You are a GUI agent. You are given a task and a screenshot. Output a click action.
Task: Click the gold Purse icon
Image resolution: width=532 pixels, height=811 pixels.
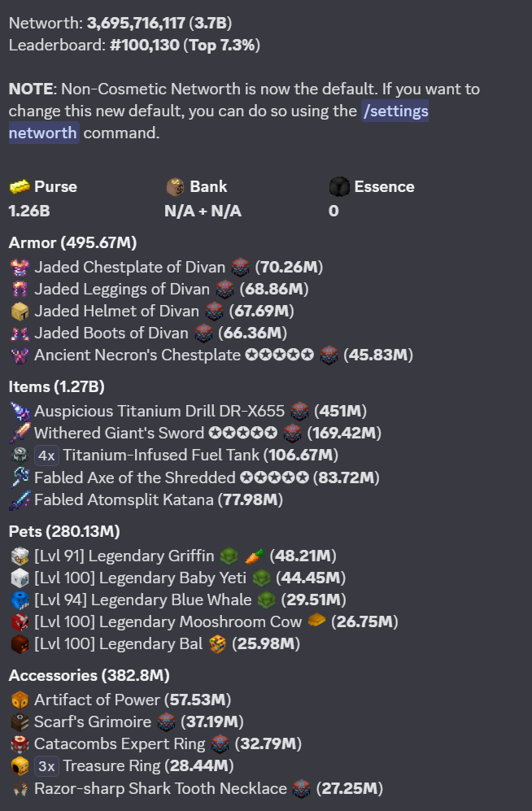click(20, 187)
